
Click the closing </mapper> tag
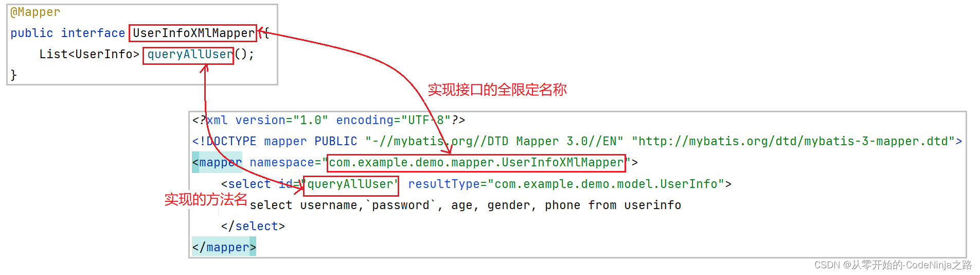(224, 247)
